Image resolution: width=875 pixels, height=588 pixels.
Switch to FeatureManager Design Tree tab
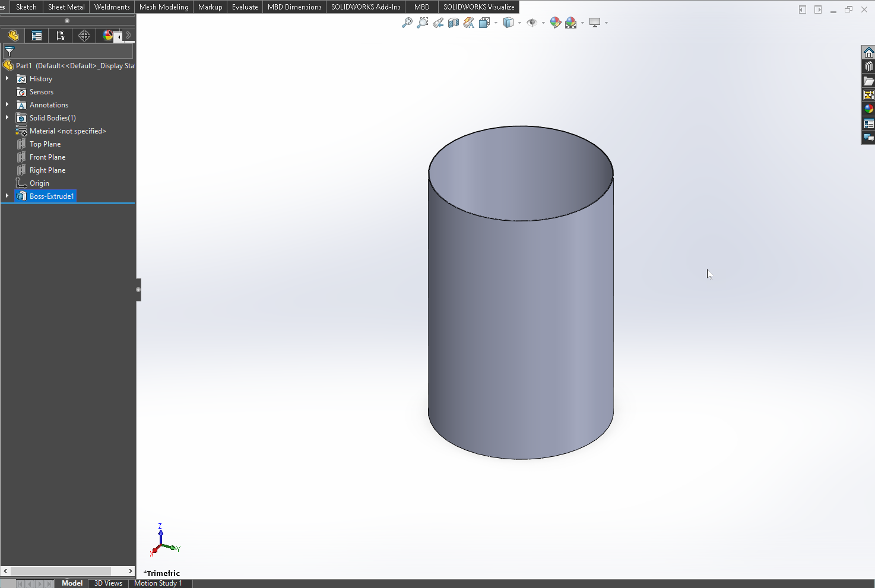tap(12, 36)
